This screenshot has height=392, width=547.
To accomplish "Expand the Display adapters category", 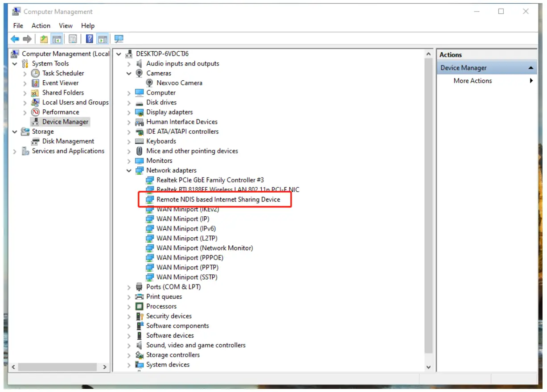I will (x=129, y=112).
